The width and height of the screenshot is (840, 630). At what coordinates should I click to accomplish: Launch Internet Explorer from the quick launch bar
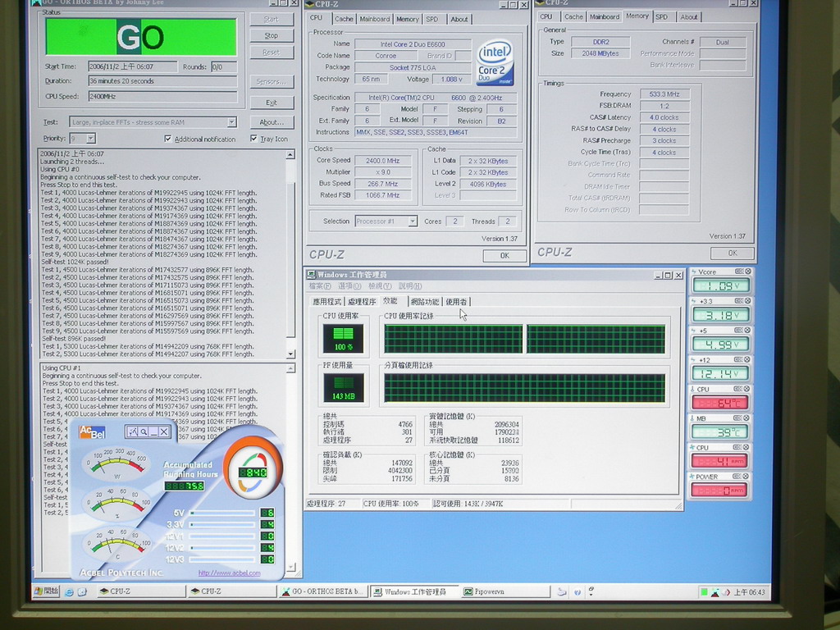coord(69,592)
